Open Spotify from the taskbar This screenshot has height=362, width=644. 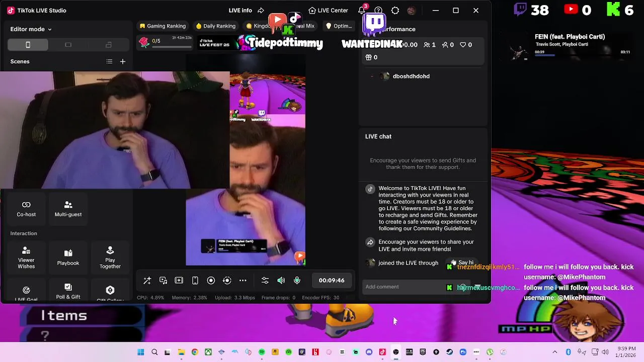262,352
